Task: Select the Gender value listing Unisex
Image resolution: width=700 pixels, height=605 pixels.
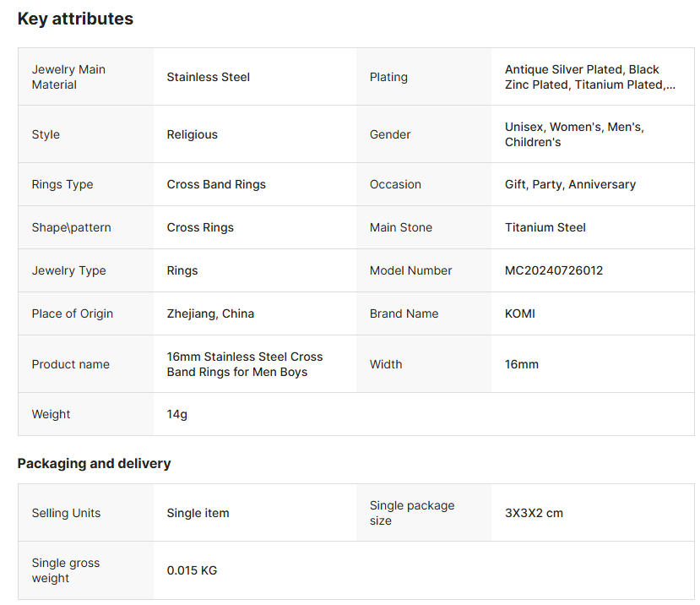Action: (574, 134)
